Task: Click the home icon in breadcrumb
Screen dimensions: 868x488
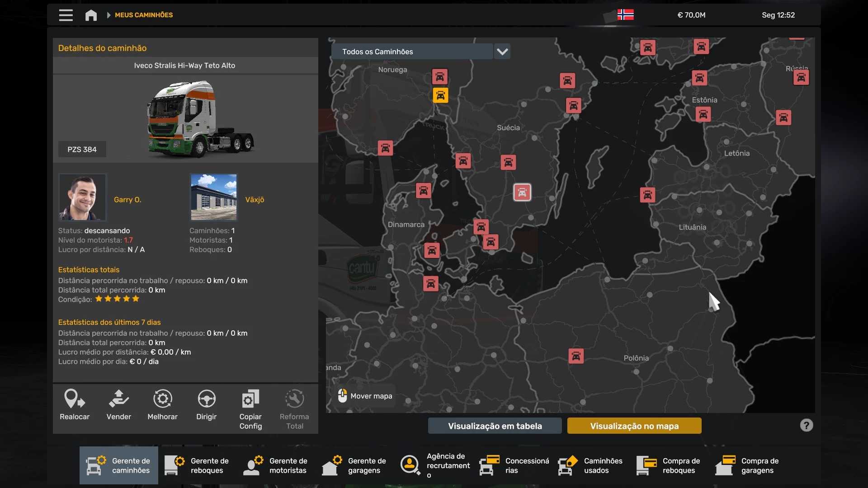Action: [91, 15]
